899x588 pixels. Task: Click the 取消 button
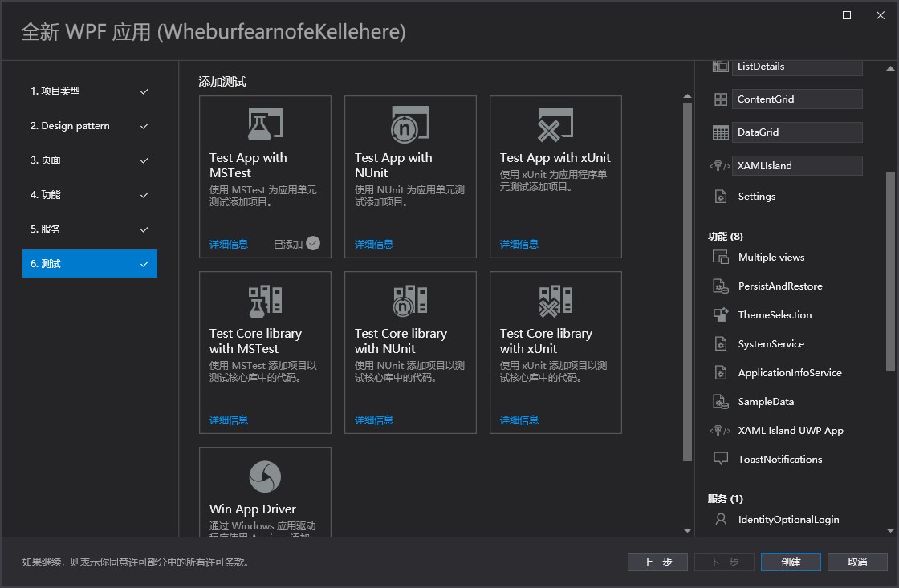[857, 562]
